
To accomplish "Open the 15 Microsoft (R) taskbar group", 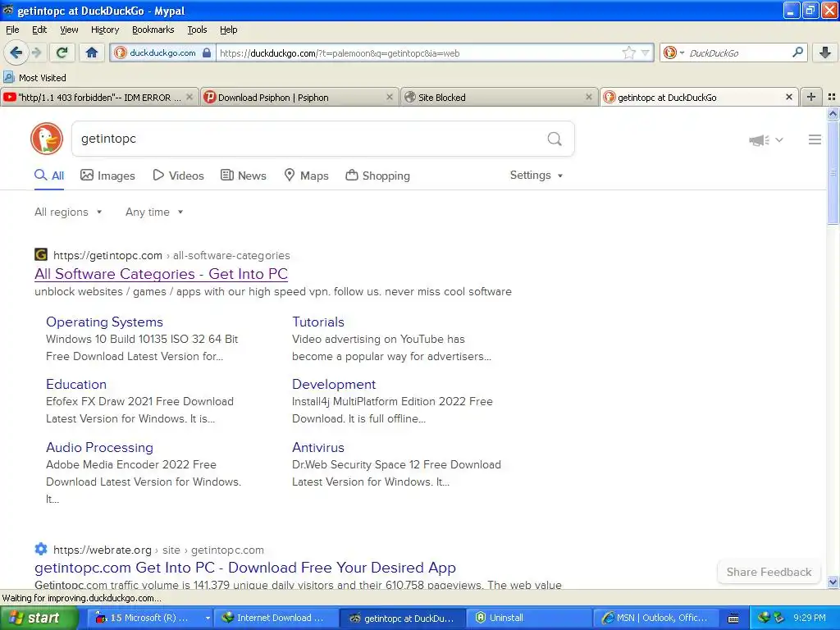I will 149,618.
